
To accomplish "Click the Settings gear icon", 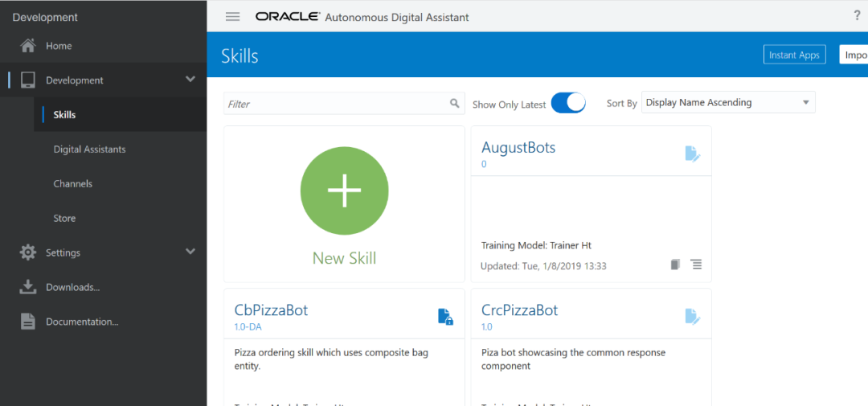I will [x=27, y=252].
